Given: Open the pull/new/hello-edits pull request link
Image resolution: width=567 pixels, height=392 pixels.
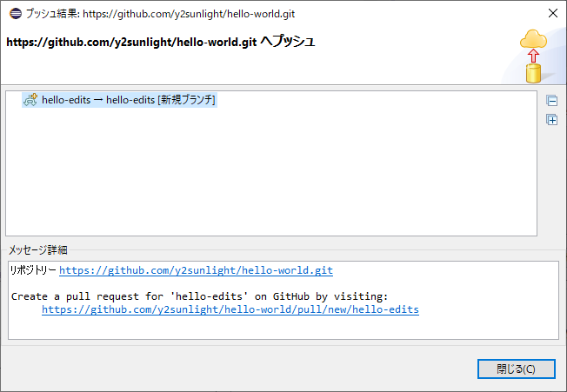Looking at the screenshot, I should [230, 309].
